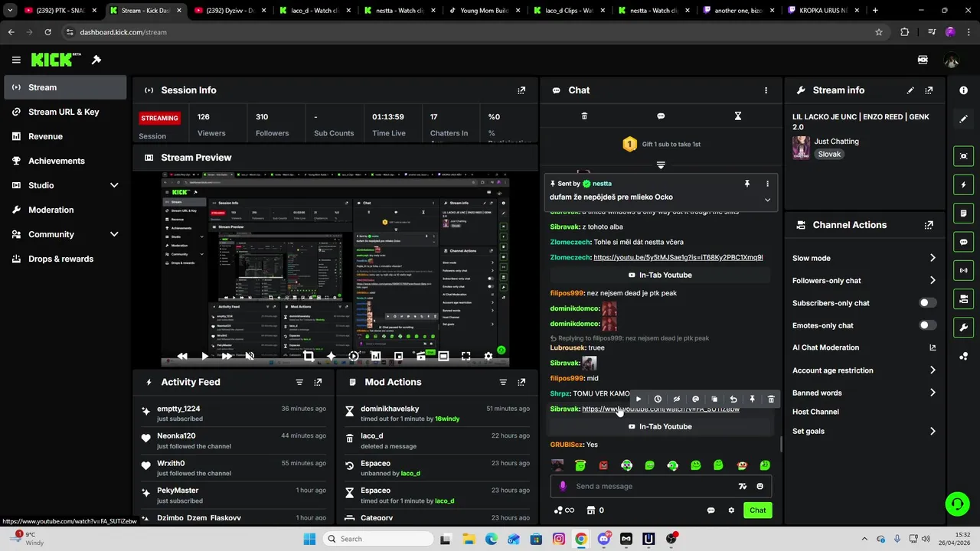Pop out the Session Info panel
980x551 pixels.
[x=521, y=90]
